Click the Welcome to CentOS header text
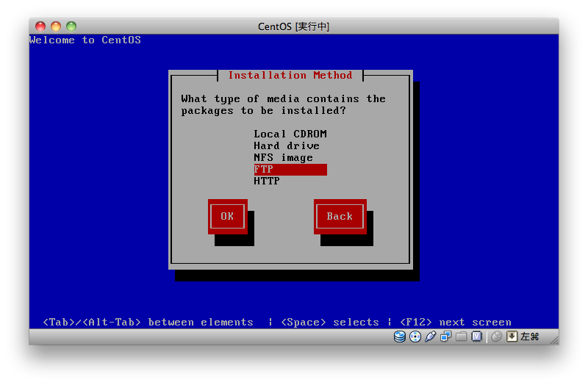 tap(85, 40)
